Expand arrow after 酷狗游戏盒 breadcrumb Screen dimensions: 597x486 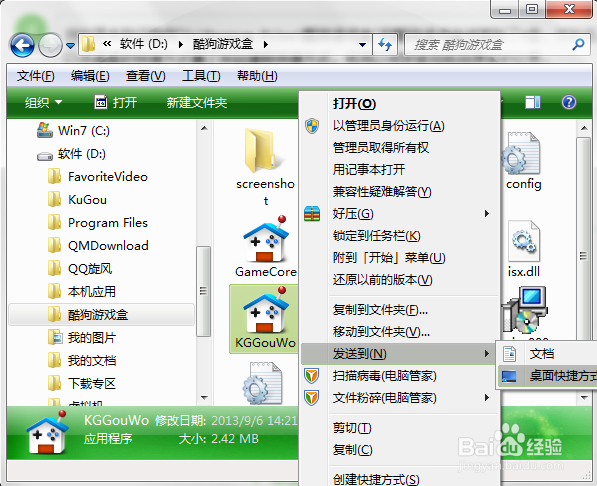266,45
